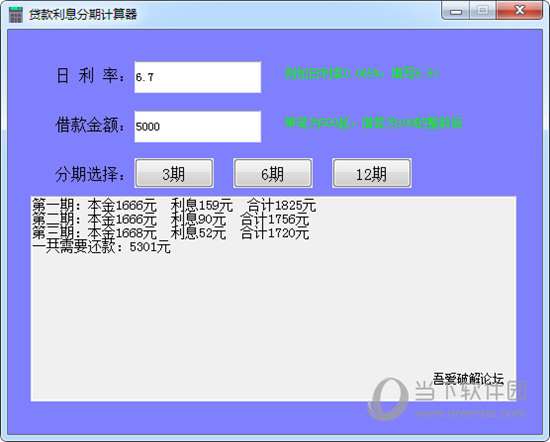The image size is (550, 442).
Task: Click the 借款金额 label
Action: coord(90,125)
